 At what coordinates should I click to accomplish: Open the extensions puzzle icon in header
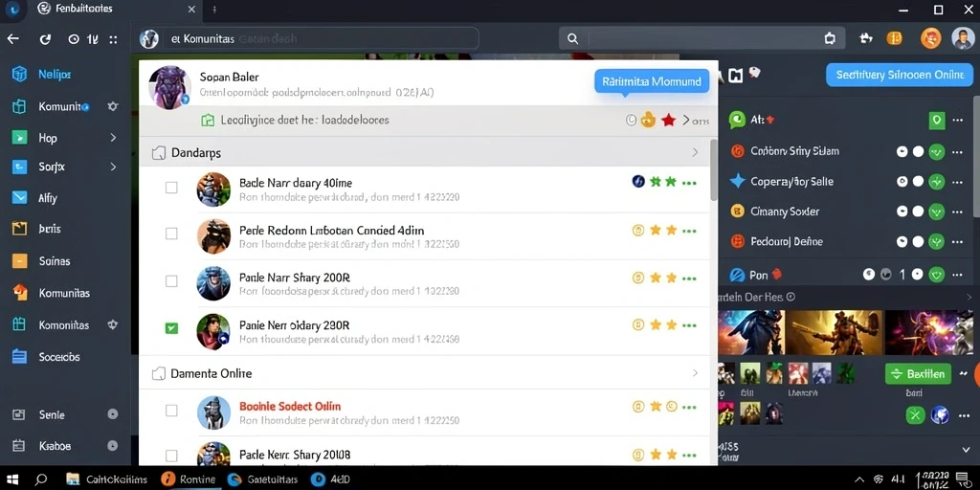tap(865, 38)
